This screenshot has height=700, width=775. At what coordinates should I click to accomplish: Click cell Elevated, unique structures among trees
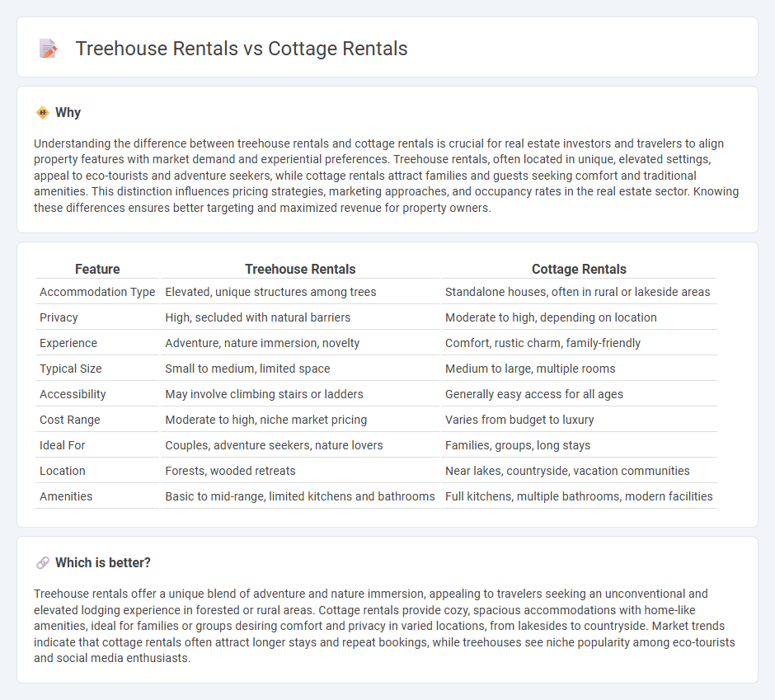tap(270, 292)
